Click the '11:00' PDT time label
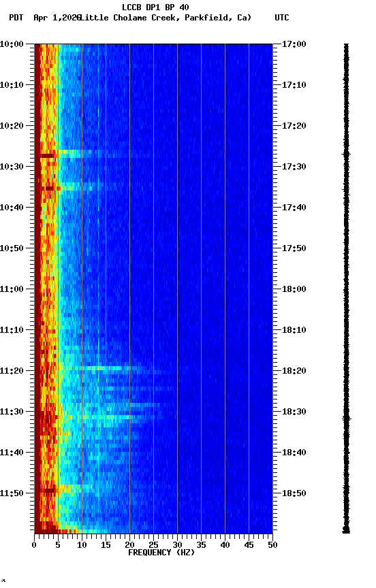 12,289
